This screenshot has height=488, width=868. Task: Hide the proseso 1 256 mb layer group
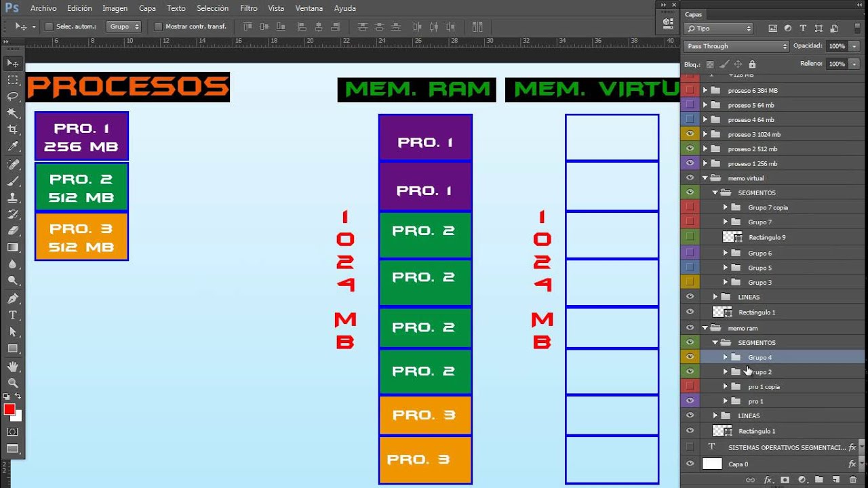[x=690, y=163]
